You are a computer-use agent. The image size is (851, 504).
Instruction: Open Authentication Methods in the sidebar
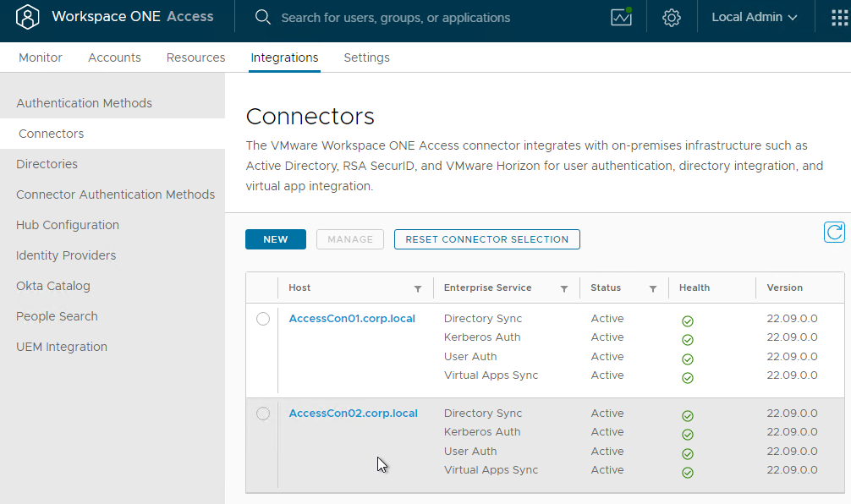pos(113,103)
